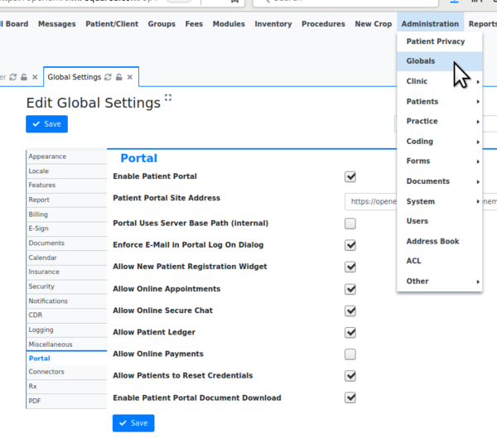Open the Rx settings section
This screenshot has width=497, height=448.
(x=66, y=387)
